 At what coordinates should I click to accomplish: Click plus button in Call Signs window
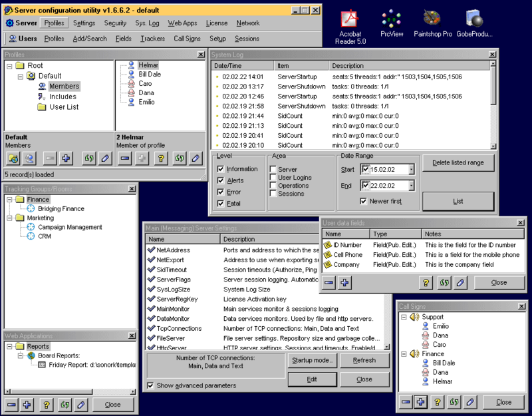[421, 402]
